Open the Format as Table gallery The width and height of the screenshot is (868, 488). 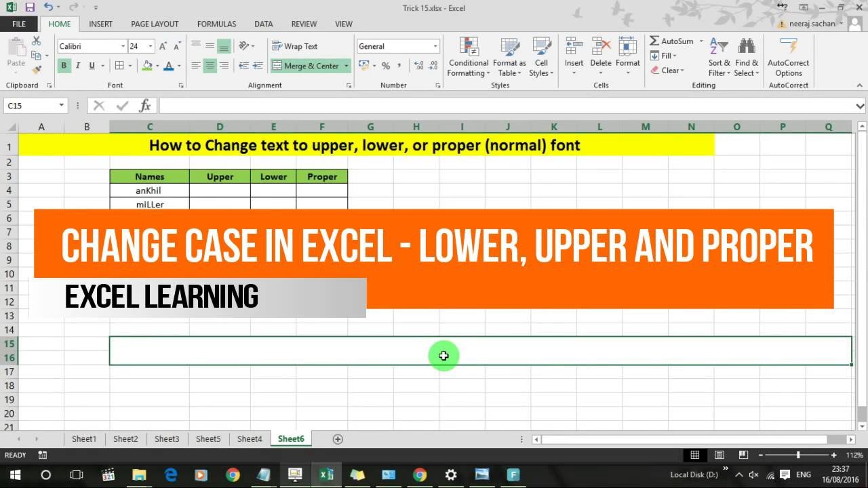pos(510,57)
